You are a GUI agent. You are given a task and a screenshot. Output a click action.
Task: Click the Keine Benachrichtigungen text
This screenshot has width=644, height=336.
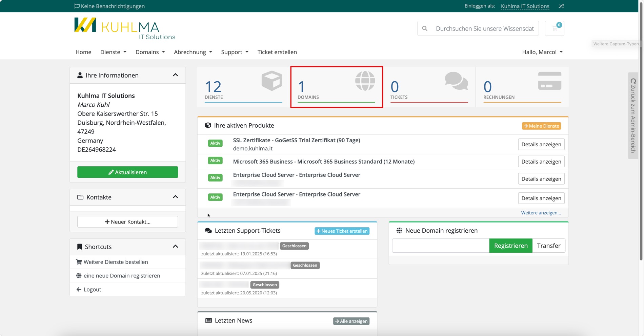click(113, 6)
